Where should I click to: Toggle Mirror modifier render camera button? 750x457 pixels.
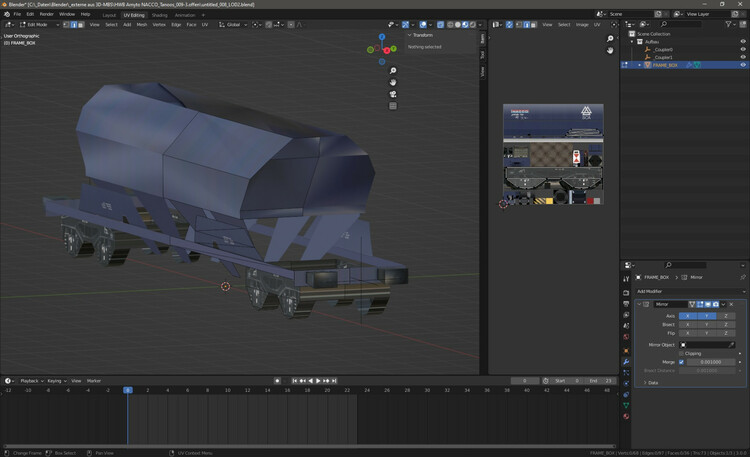(716, 304)
